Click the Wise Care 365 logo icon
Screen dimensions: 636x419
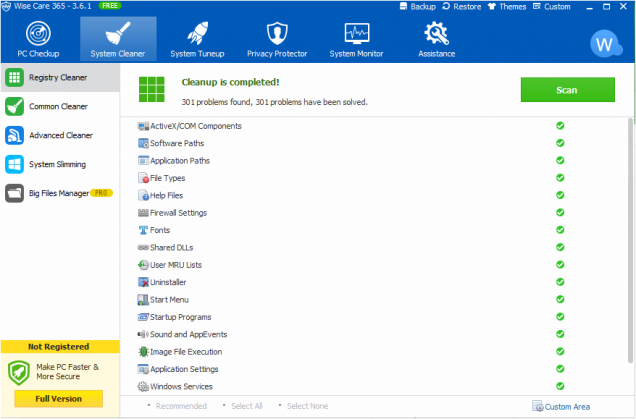[6, 6]
